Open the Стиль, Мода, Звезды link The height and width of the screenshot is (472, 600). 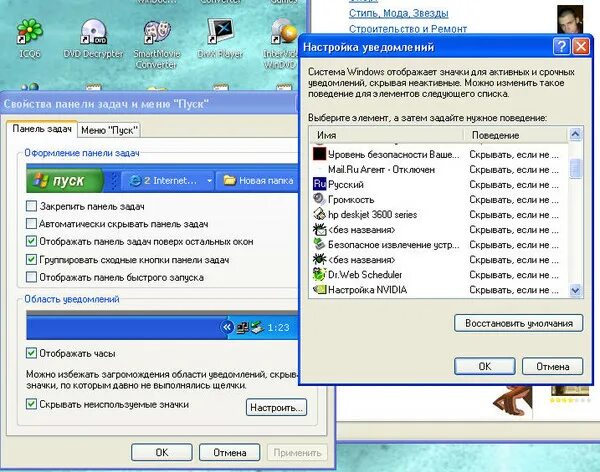[x=398, y=13]
